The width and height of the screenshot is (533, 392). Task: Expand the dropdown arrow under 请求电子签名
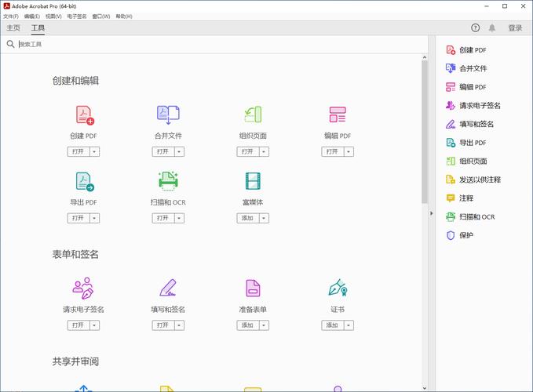[x=94, y=325]
